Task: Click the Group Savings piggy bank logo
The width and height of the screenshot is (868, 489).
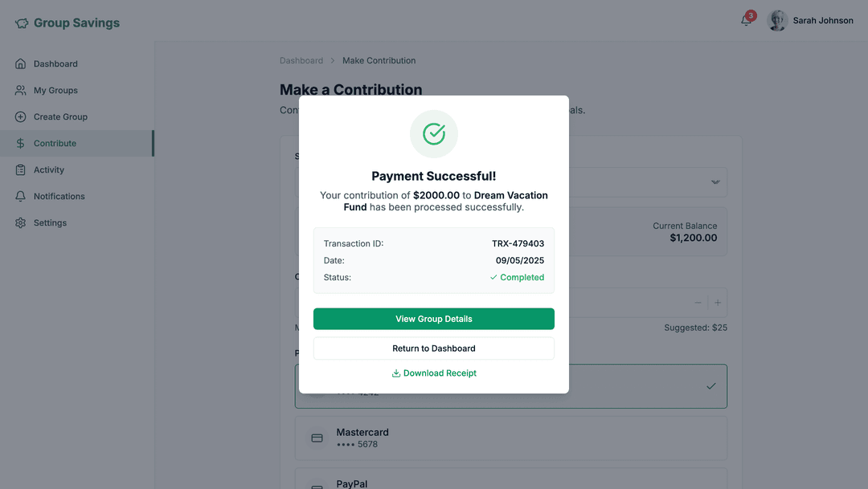Action: (x=21, y=22)
